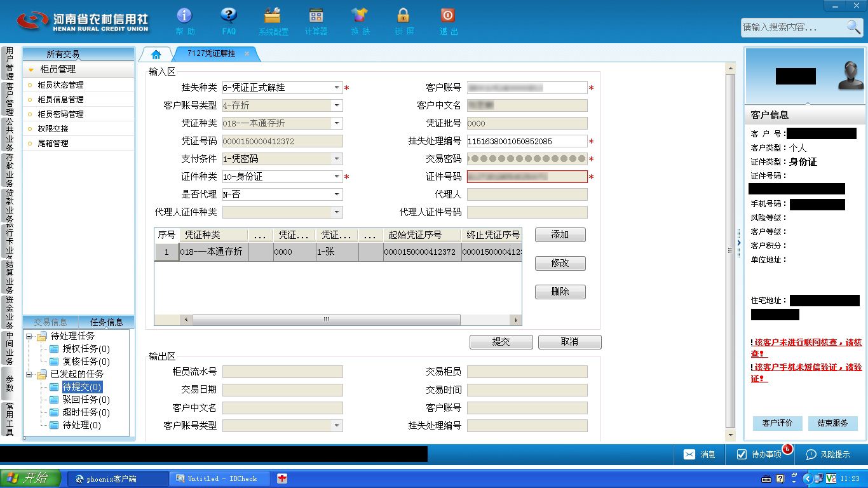The width and height of the screenshot is (868, 488).
Task: Click the 退出 exit icon
Action: [x=448, y=15]
